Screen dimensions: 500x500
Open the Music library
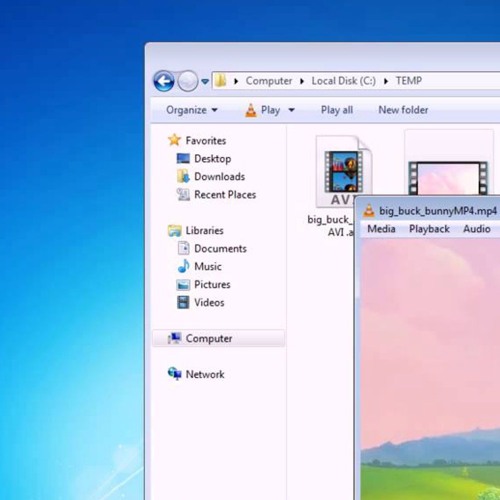pos(208,267)
